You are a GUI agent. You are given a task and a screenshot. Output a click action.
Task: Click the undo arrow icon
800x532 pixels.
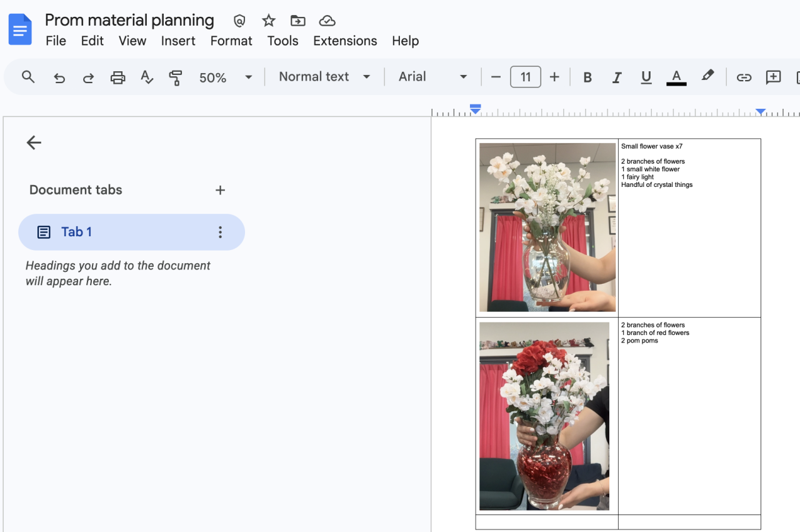pos(59,78)
